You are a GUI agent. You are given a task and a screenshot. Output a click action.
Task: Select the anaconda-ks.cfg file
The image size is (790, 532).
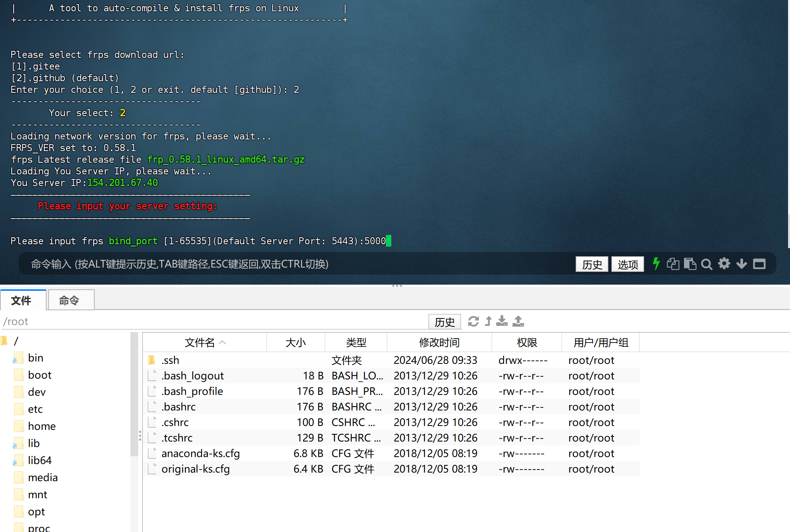click(201, 453)
